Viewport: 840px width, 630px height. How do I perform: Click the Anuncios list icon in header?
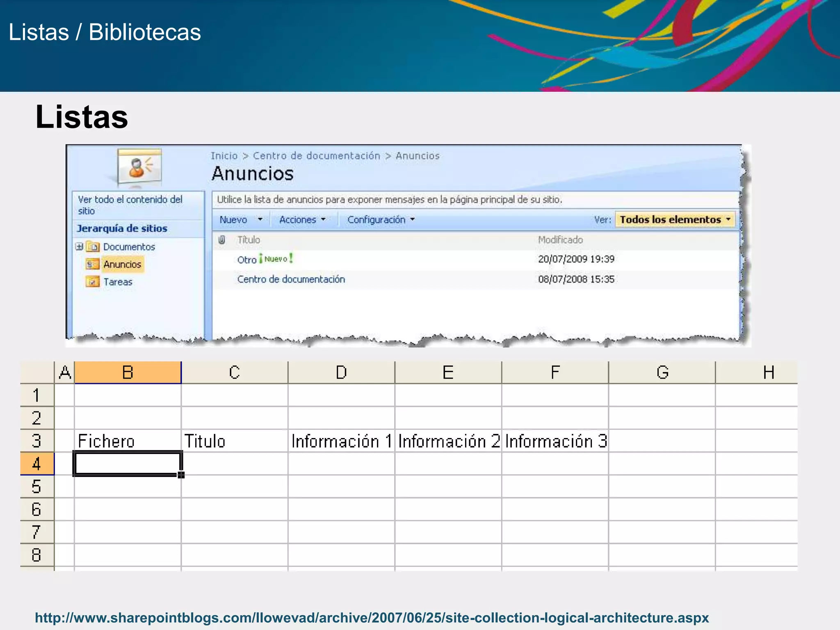tap(139, 167)
